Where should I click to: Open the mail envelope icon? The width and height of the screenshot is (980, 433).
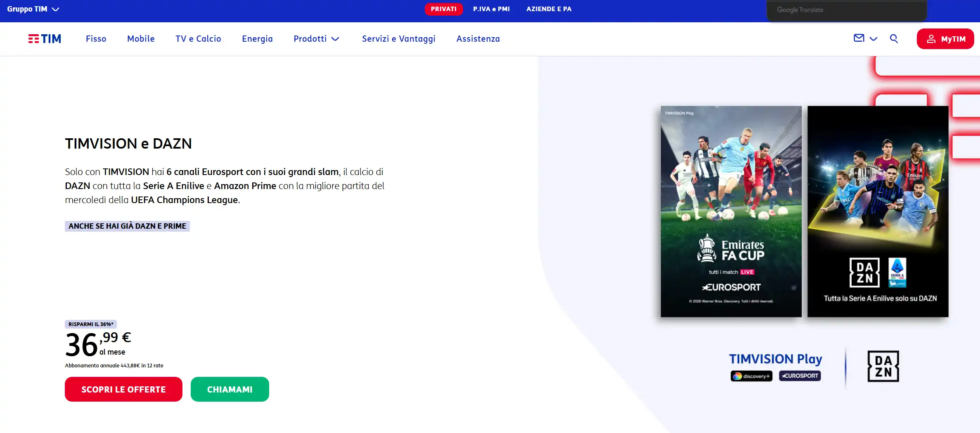tap(859, 38)
